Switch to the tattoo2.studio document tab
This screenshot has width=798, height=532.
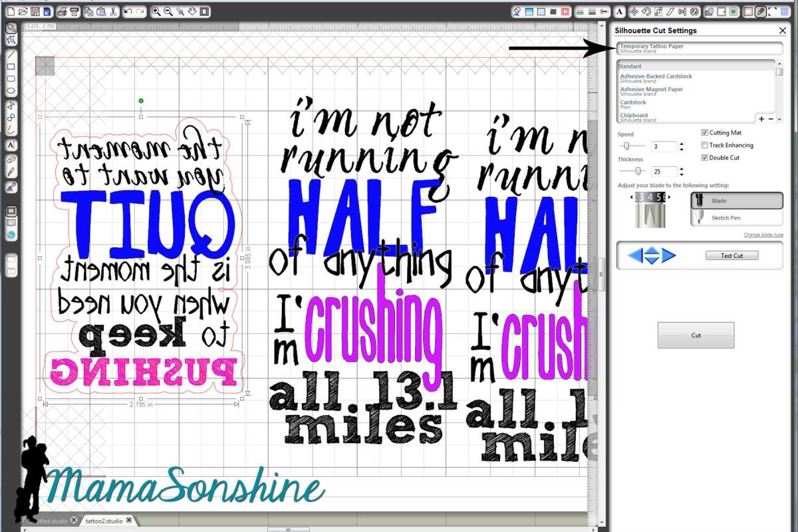click(x=105, y=520)
